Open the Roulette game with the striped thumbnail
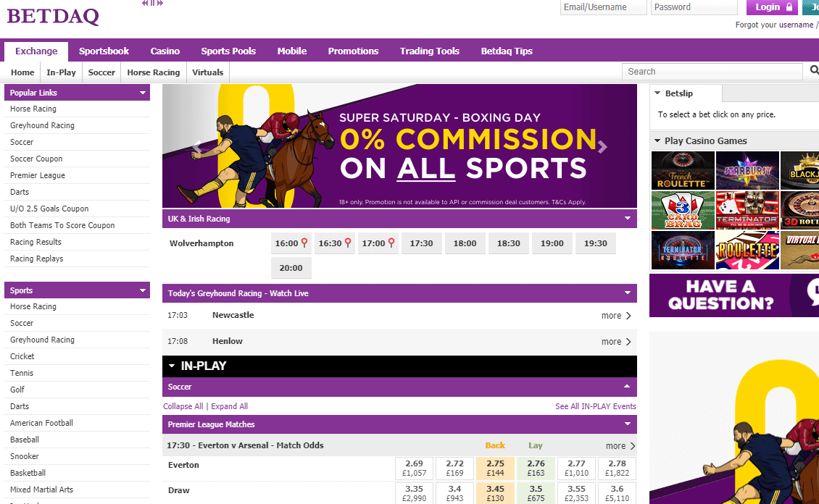The width and height of the screenshot is (819, 504). pyautogui.click(x=747, y=251)
